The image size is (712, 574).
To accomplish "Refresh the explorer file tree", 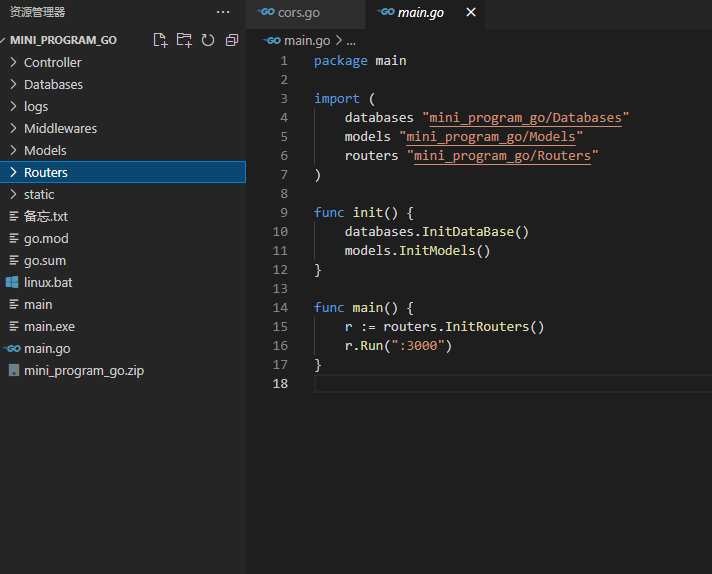I will [x=208, y=40].
